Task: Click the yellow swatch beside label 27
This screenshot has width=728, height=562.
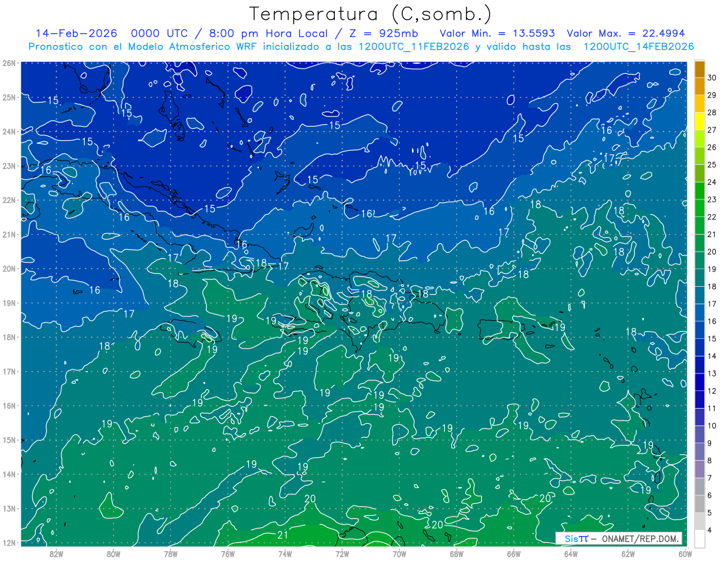Action: tap(700, 121)
